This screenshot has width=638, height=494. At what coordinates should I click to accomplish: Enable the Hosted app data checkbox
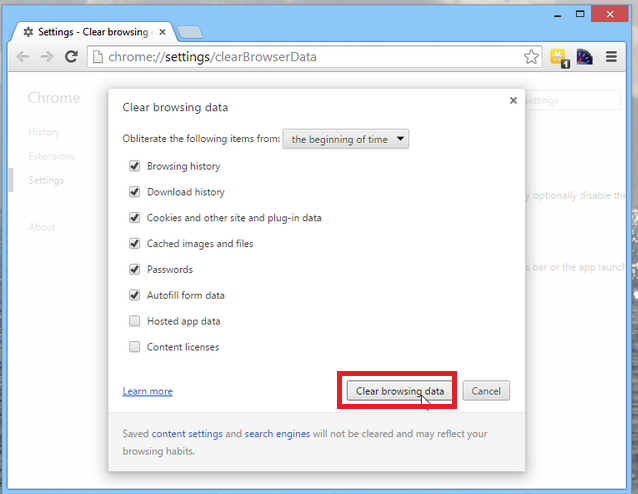134,321
